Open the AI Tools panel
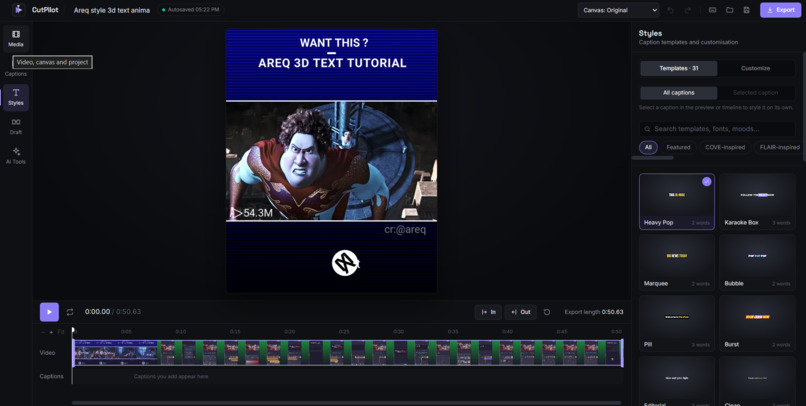This screenshot has height=406, width=806. [16, 156]
